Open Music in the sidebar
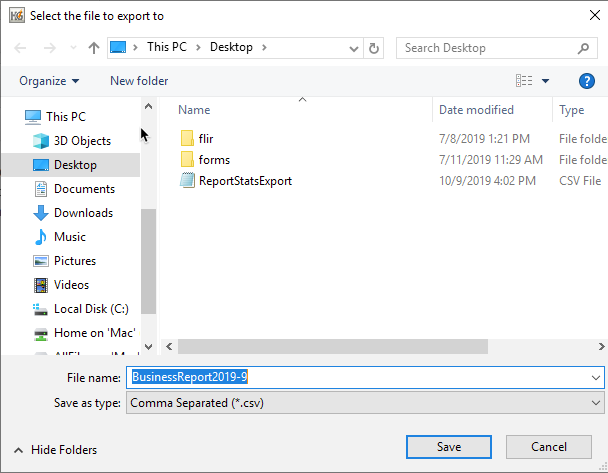 60,237
